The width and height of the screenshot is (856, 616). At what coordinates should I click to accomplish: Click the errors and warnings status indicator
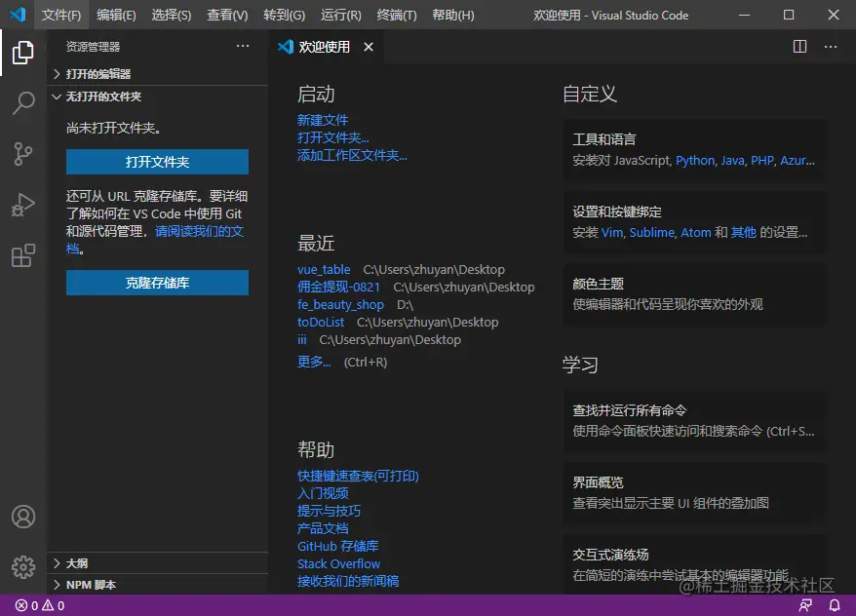40,605
